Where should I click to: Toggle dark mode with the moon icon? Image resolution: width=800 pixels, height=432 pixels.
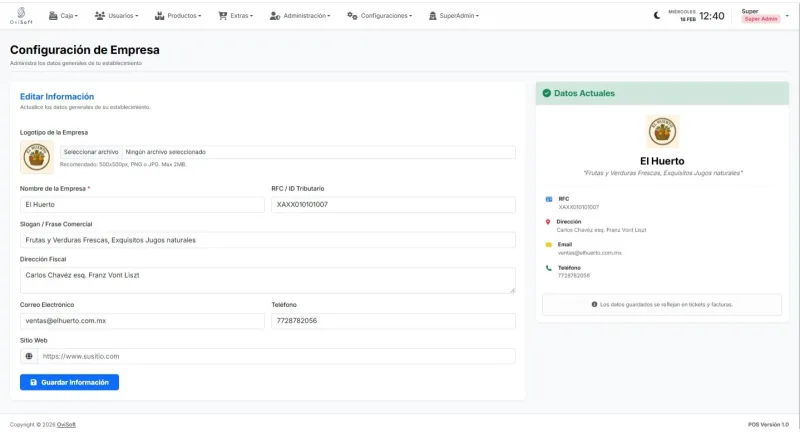click(x=657, y=15)
